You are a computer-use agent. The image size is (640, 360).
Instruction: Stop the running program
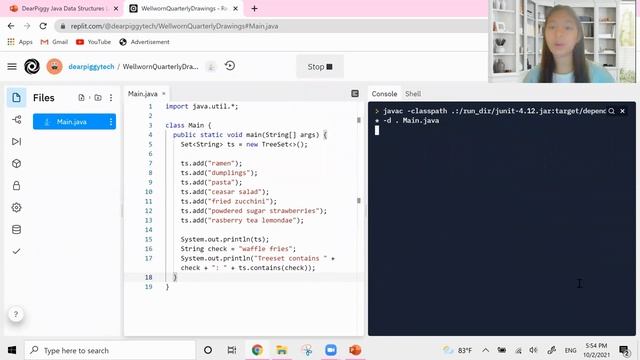320,67
